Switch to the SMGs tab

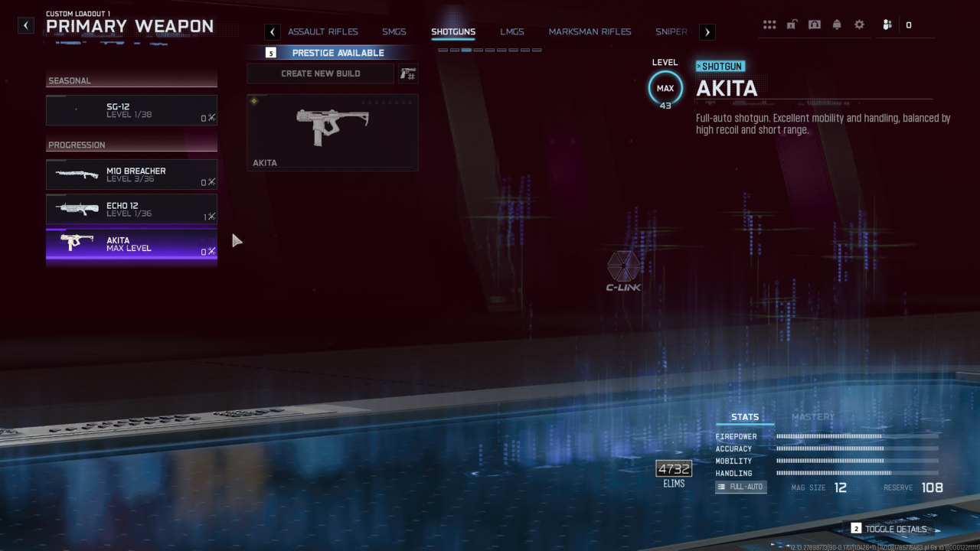click(394, 32)
